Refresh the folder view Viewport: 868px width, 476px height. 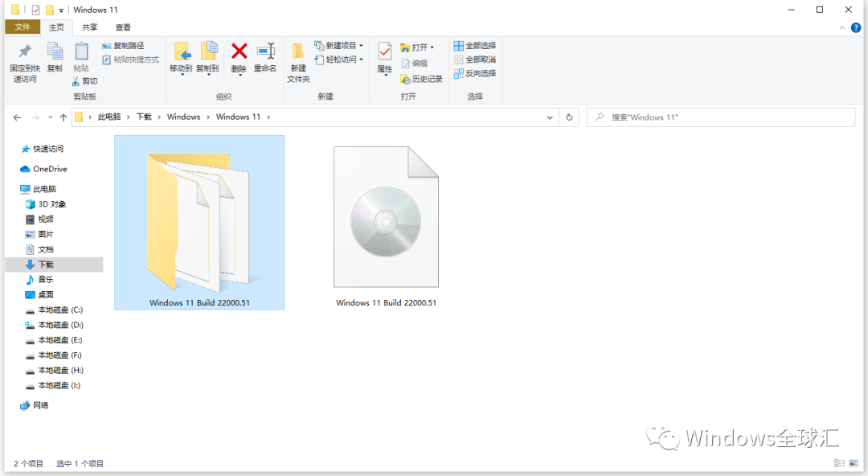(569, 117)
